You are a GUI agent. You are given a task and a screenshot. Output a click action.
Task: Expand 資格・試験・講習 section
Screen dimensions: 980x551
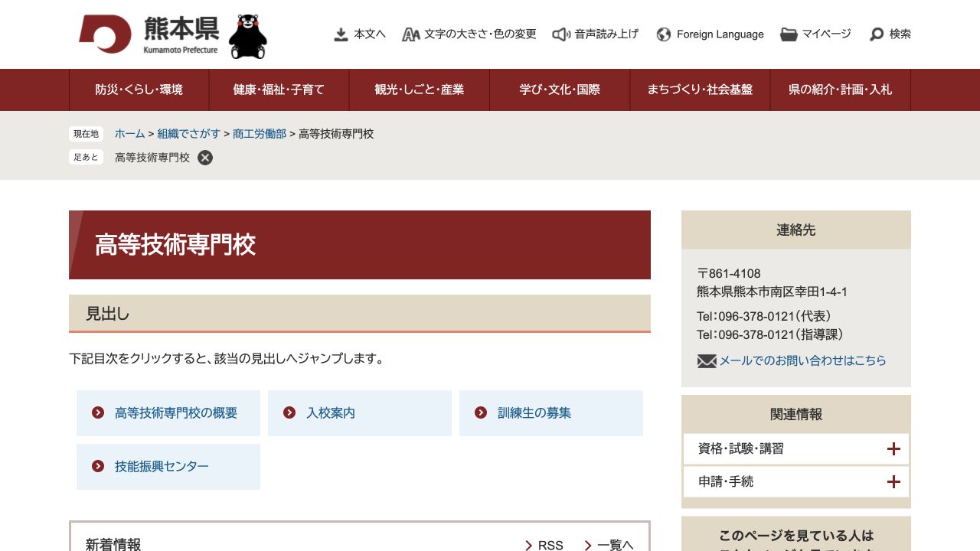796,449
